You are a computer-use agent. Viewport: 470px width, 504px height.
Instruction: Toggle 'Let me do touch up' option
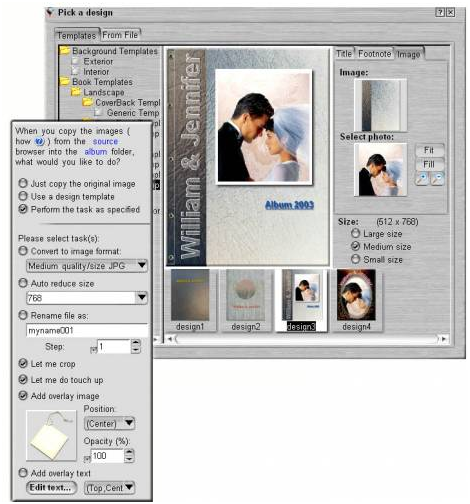point(23,379)
